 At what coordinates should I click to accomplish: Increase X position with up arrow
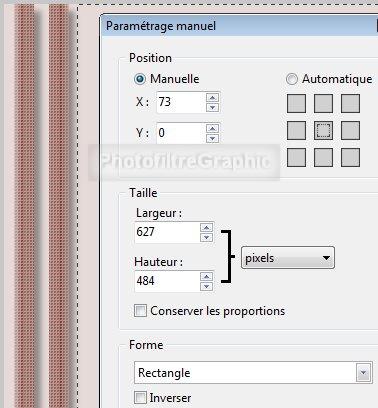pos(212,97)
